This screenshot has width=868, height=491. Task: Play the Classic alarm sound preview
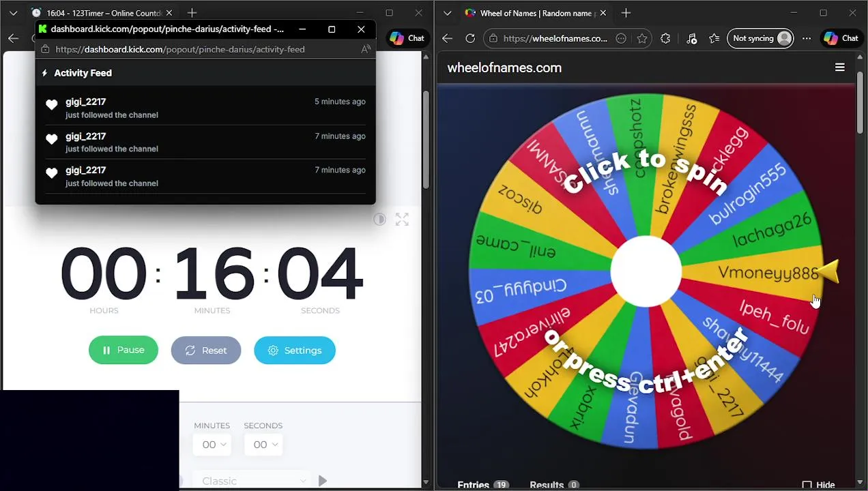click(323, 481)
